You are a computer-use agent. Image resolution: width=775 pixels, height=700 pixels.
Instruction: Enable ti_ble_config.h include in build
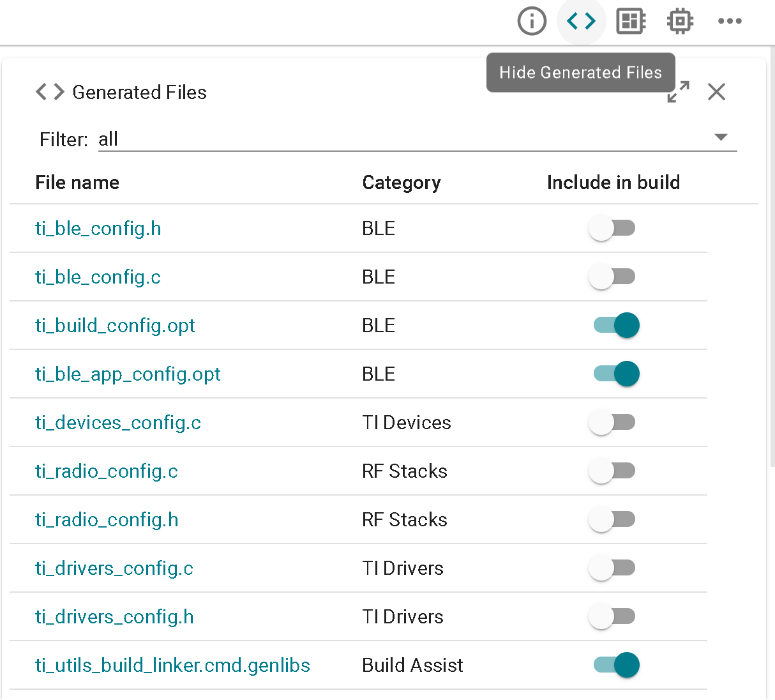612,228
